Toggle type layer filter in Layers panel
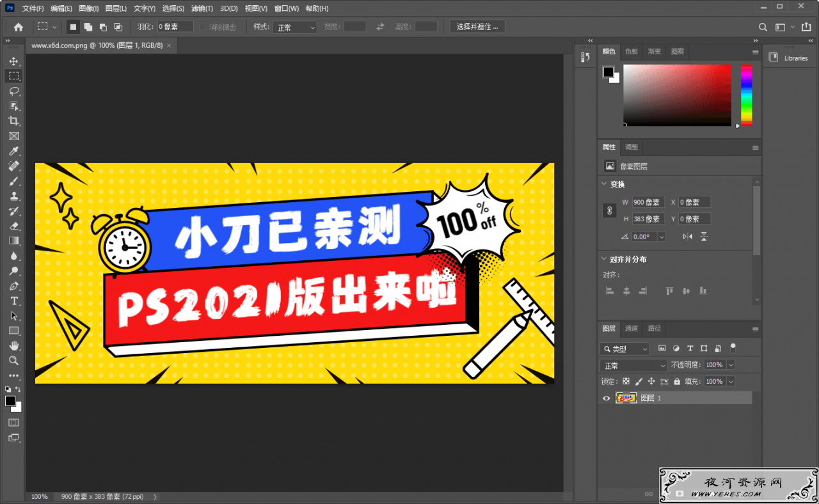Image resolution: width=819 pixels, height=504 pixels. click(x=690, y=349)
